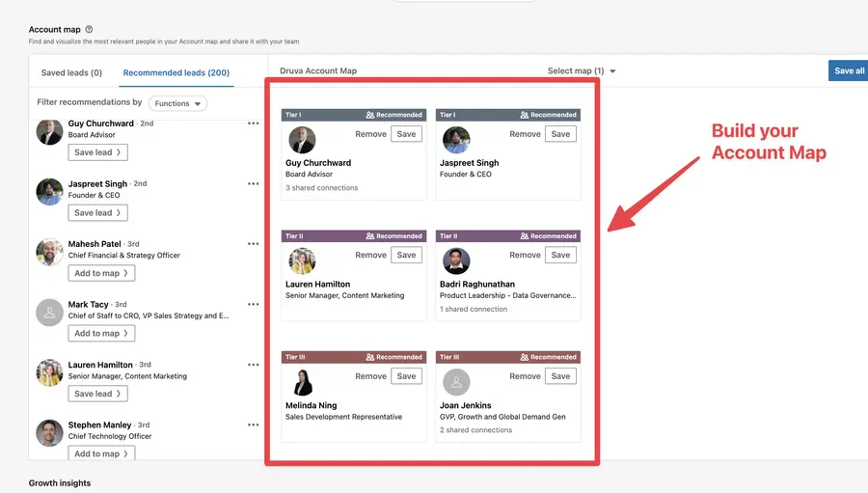The image size is (868, 493).
Task: Open more options for Guy Churchward
Action: [253, 123]
